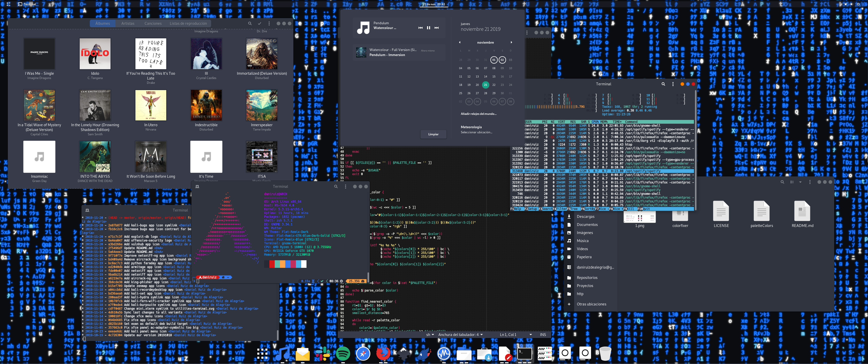Open the app grid launcher in dock
The image size is (868, 364).
(262, 354)
